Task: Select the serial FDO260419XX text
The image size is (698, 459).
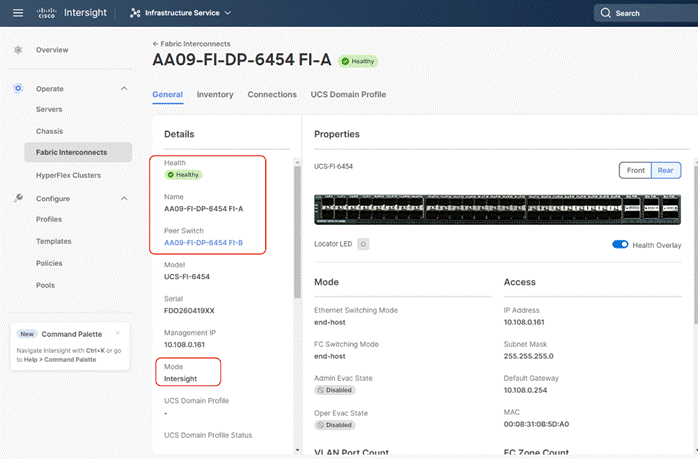Action: (x=189, y=311)
